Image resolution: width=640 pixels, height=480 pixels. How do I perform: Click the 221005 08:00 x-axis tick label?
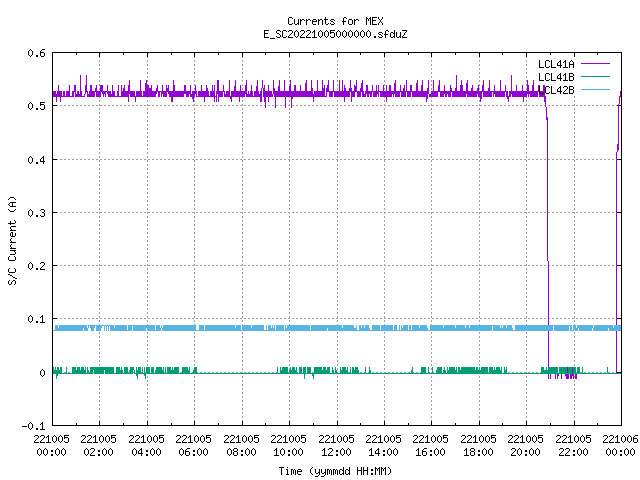(241, 445)
